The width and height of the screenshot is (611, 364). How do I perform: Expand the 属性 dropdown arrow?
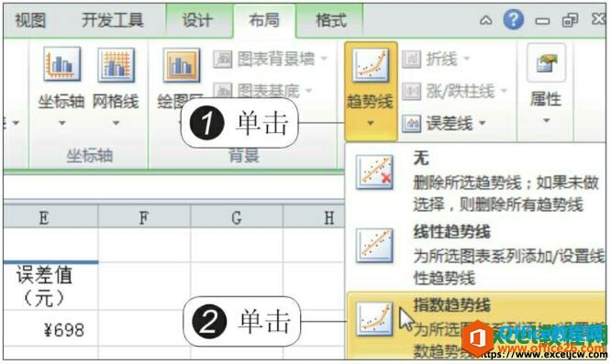pos(546,121)
